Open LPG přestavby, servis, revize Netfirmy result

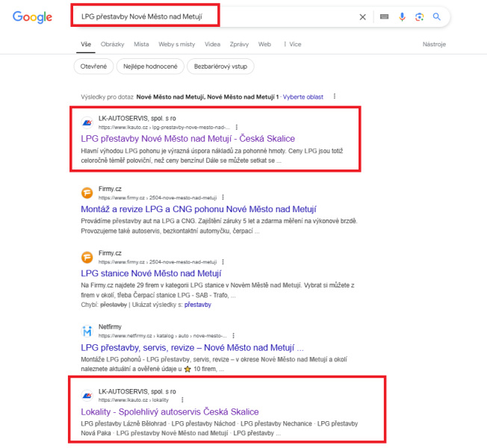pos(192,347)
